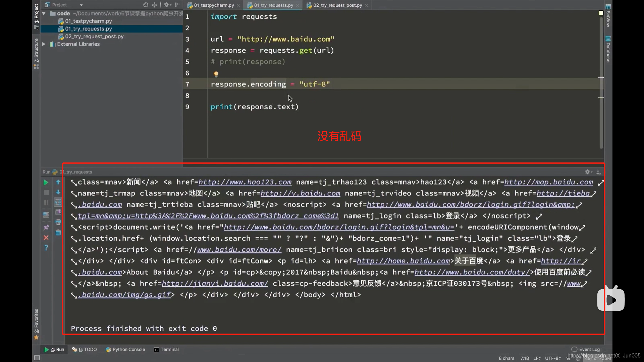644x362 pixels.
Task: Click the yellow inspection indicator square
Action: click(601, 13)
